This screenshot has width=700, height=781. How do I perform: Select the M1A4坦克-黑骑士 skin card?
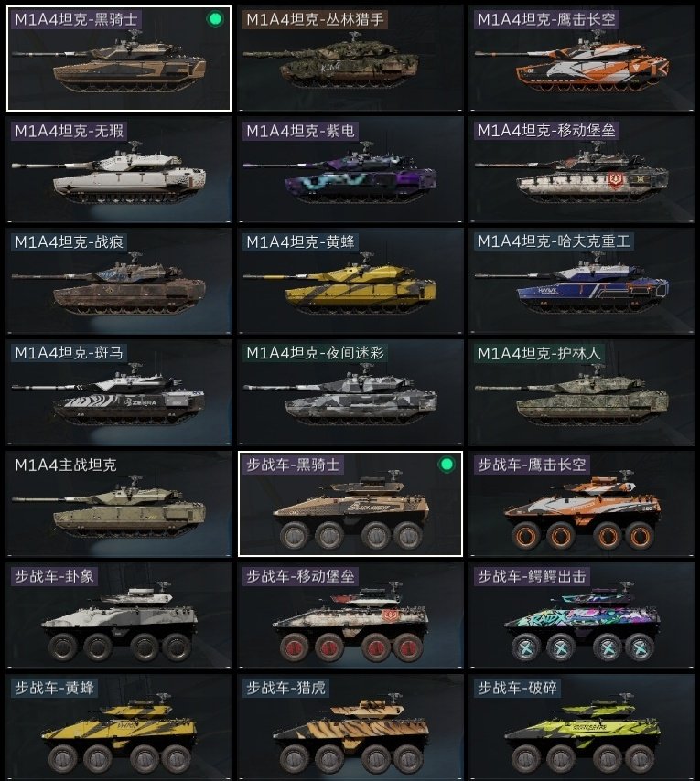click(x=119, y=59)
